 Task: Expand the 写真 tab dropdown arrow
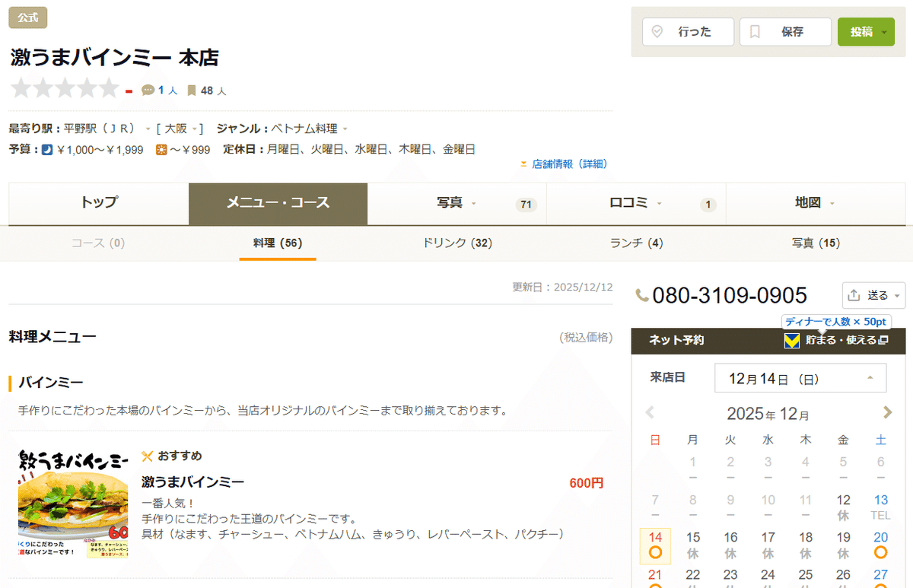click(474, 204)
